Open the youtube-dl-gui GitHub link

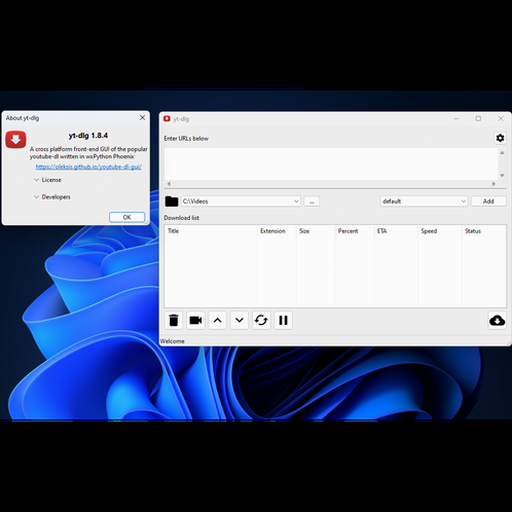(89, 167)
